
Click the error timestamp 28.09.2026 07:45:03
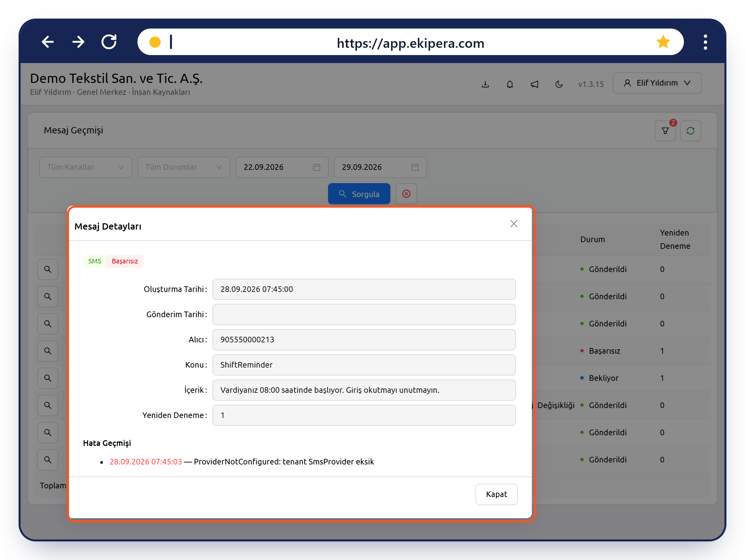point(145,461)
